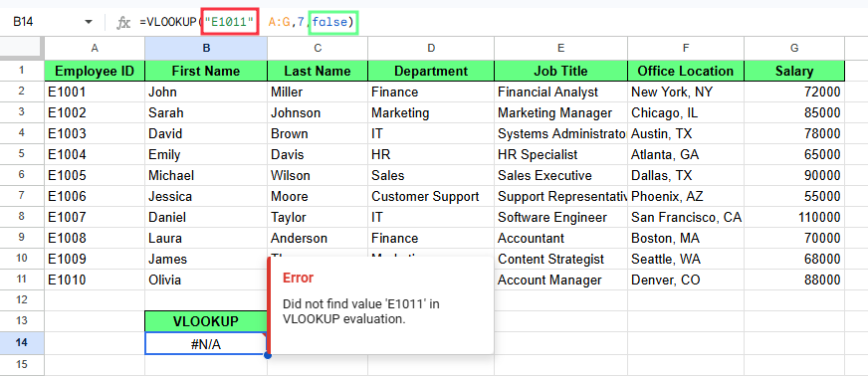Select the Sales department cell
The width and height of the screenshot is (868, 376).
431,176
